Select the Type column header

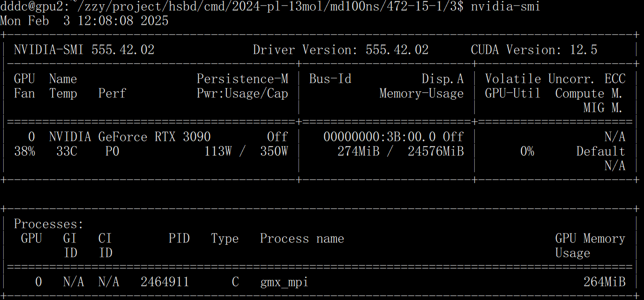(225, 239)
